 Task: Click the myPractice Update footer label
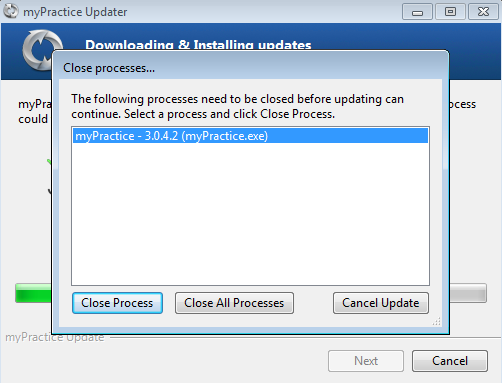click(x=55, y=337)
